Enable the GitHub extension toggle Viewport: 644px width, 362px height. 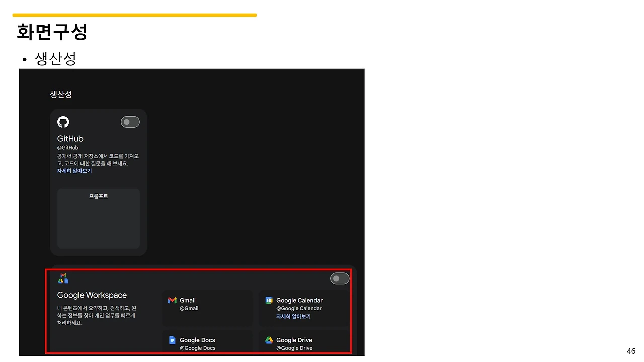coord(130,122)
